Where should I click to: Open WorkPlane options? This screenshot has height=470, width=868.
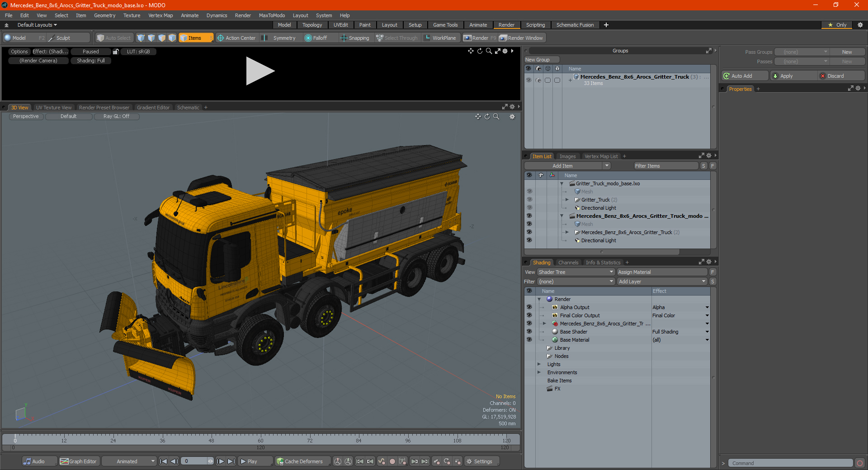click(x=440, y=38)
